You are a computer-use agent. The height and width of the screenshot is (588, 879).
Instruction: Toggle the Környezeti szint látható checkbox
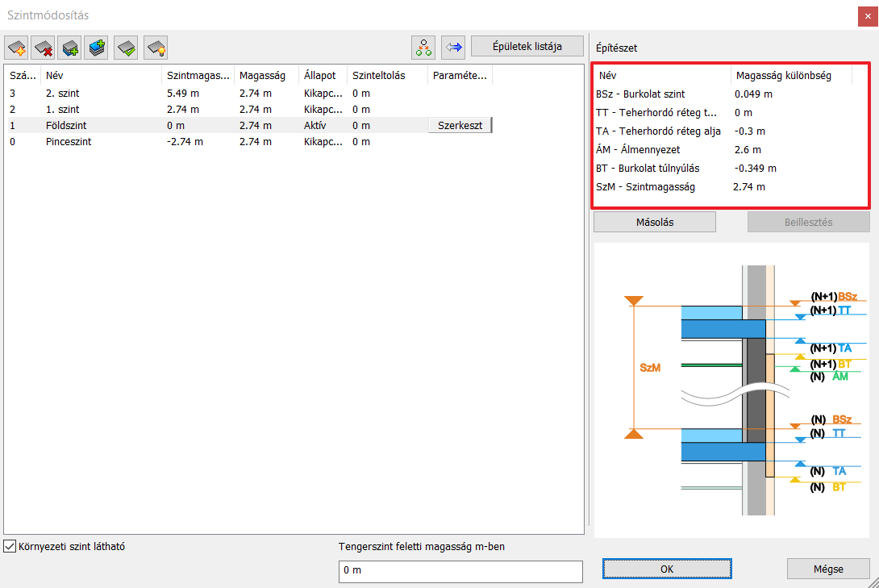10,546
